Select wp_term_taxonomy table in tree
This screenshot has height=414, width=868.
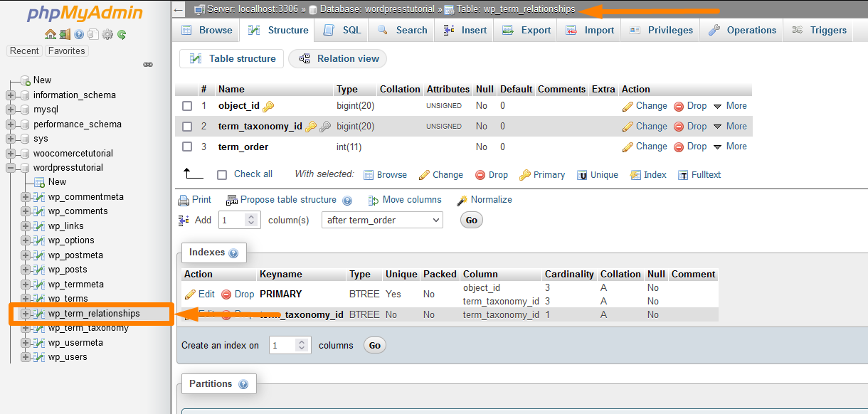tap(88, 328)
